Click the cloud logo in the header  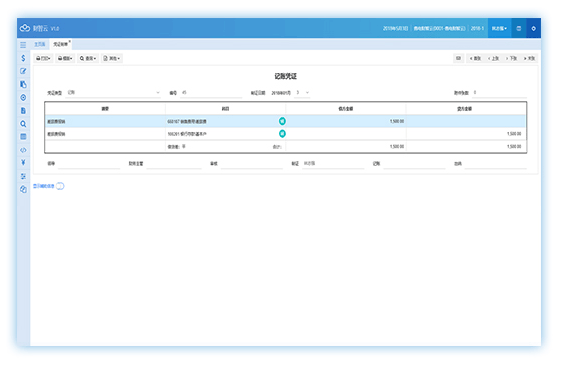pyautogui.click(x=25, y=28)
